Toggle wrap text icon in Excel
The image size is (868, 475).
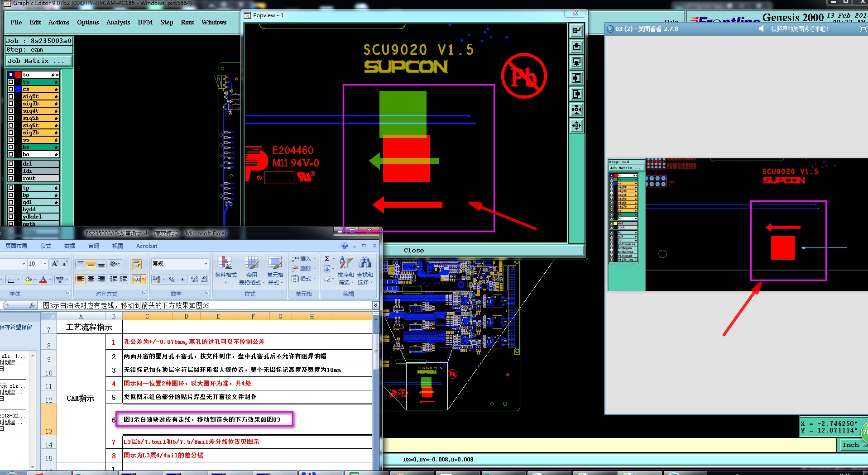point(136,264)
